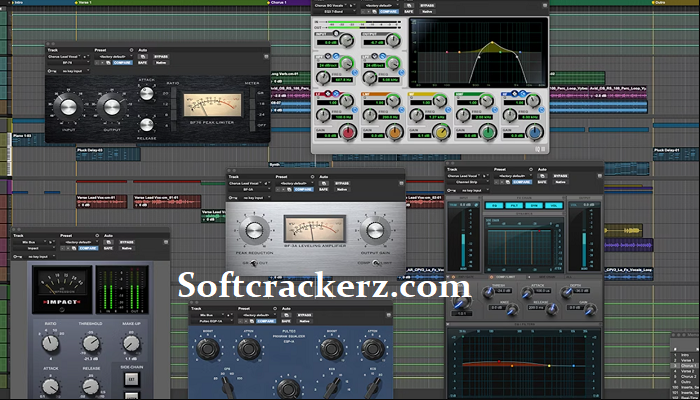
Task: Click BF-76 INPUT knob
Action: [68, 107]
